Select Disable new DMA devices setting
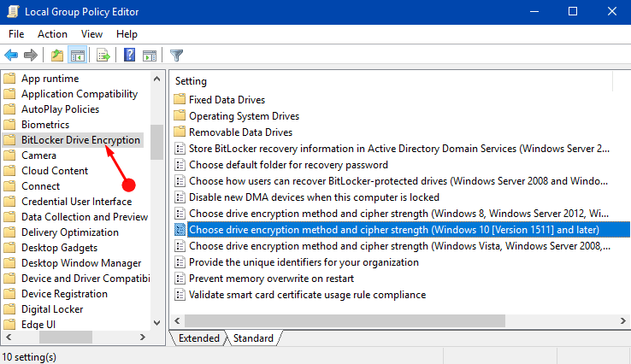Screen dimensions: 631x364 click(x=314, y=197)
